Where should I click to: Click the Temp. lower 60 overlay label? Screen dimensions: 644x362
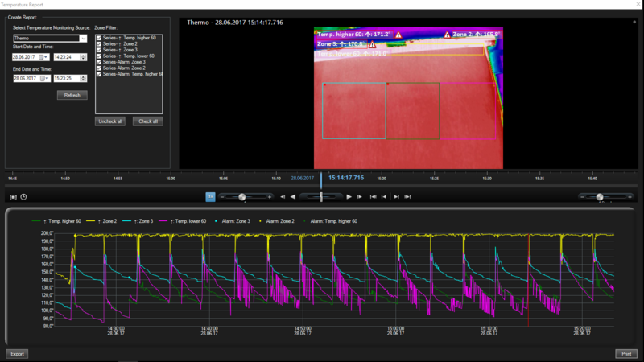click(x=352, y=54)
